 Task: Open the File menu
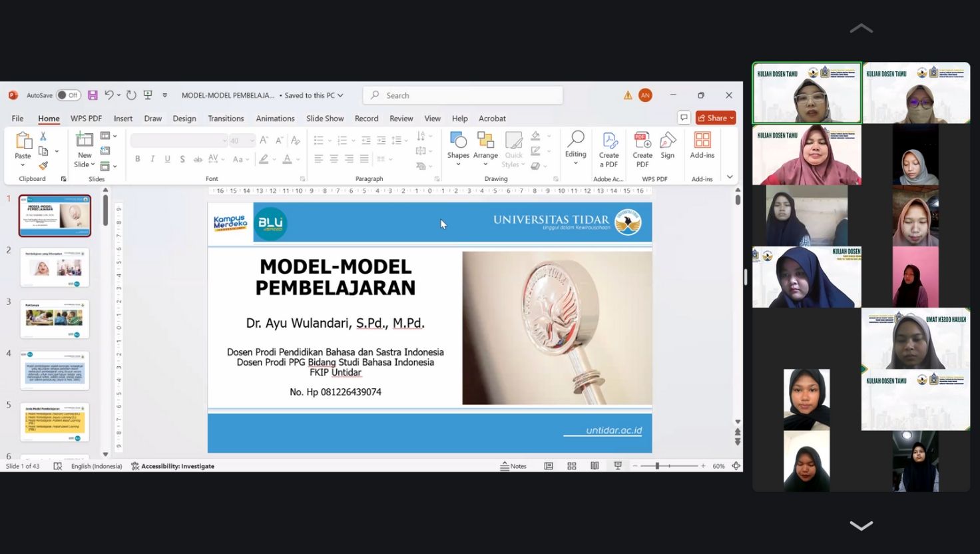(x=18, y=119)
